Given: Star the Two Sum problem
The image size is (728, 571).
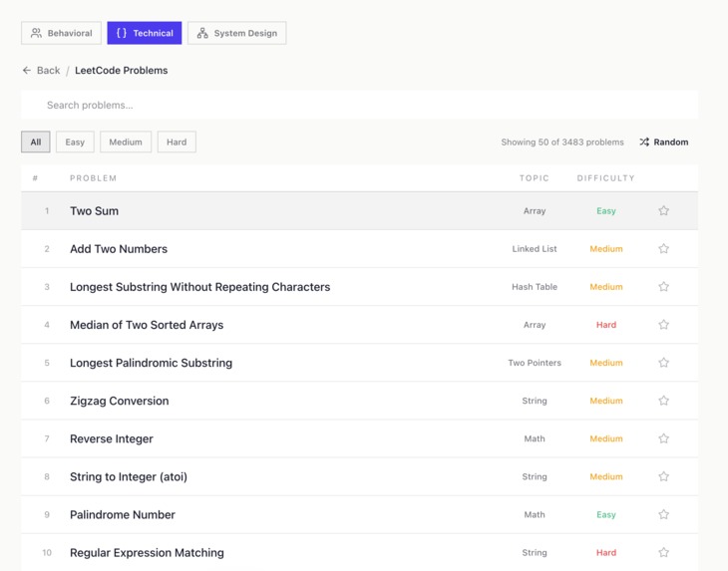Looking at the screenshot, I should tap(663, 210).
